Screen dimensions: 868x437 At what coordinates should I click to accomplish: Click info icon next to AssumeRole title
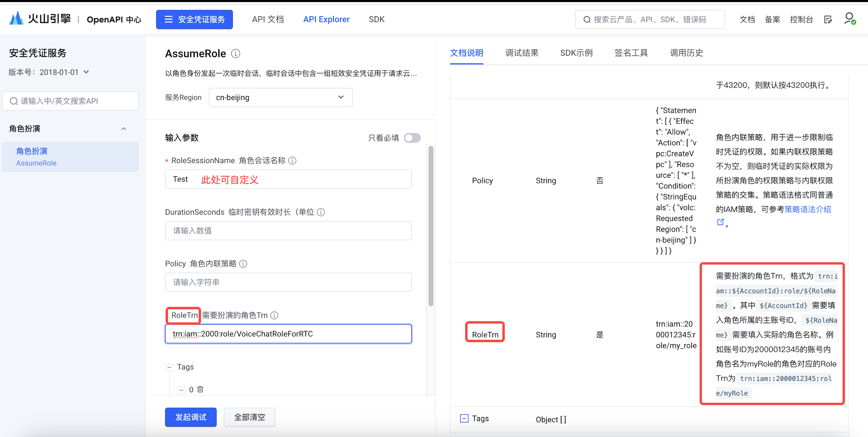pyautogui.click(x=235, y=53)
